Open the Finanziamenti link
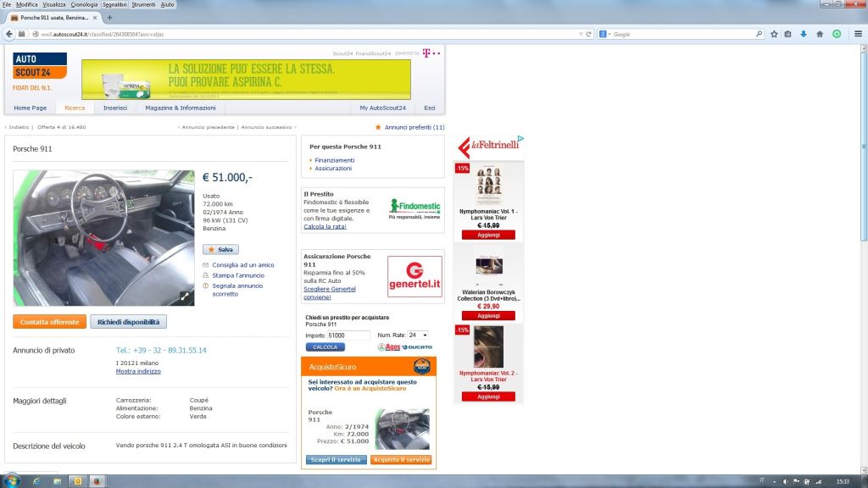 pyautogui.click(x=334, y=160)
